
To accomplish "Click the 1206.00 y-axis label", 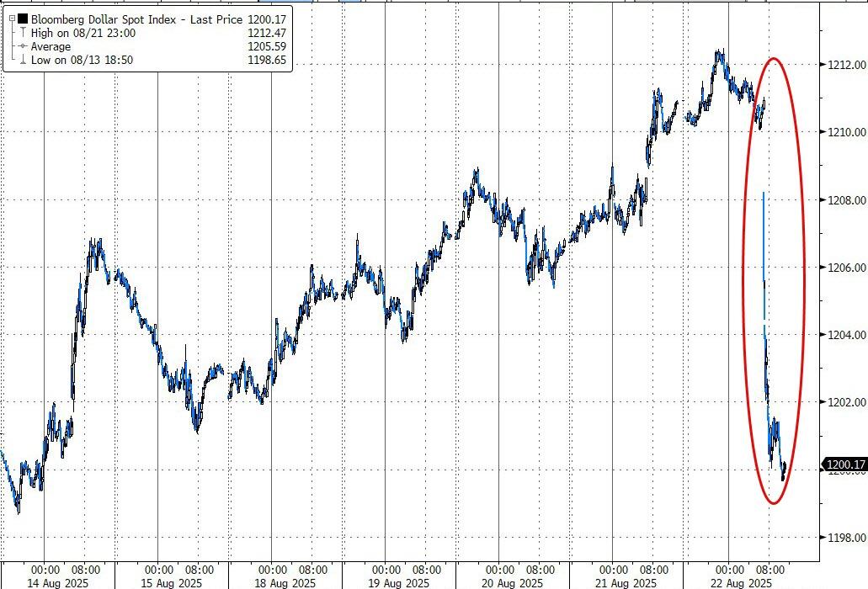I will pyautogui.click(x=844, y=268).
